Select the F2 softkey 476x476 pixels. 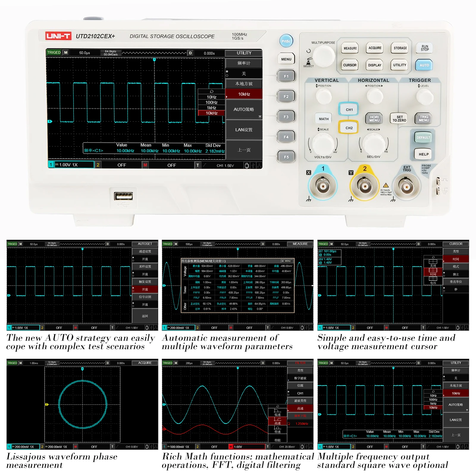[286, 96]
